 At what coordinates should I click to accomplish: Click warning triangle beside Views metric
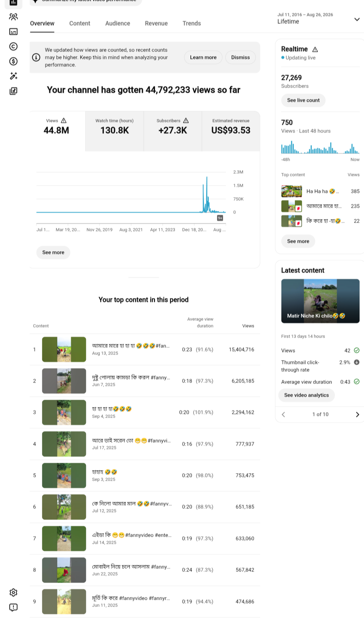[x=64, y=120]
